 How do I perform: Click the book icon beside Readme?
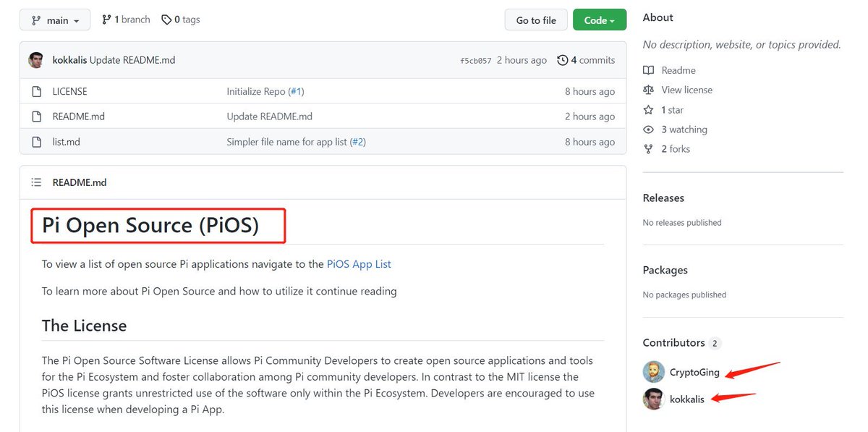[x=648, y=70]
